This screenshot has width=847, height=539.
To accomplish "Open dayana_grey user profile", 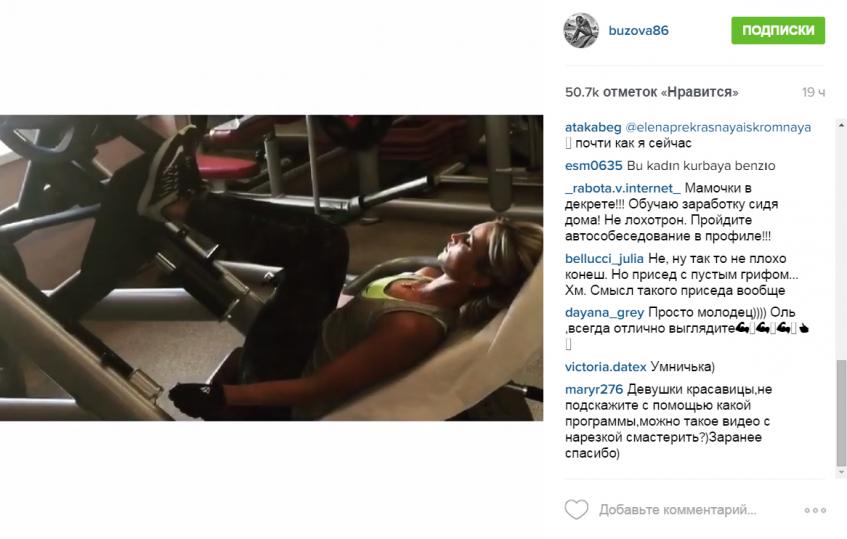I will 604,313.
